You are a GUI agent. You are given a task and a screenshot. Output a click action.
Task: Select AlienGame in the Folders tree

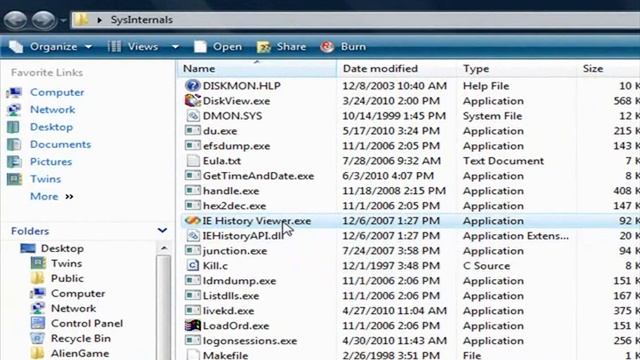click(80, 353)
